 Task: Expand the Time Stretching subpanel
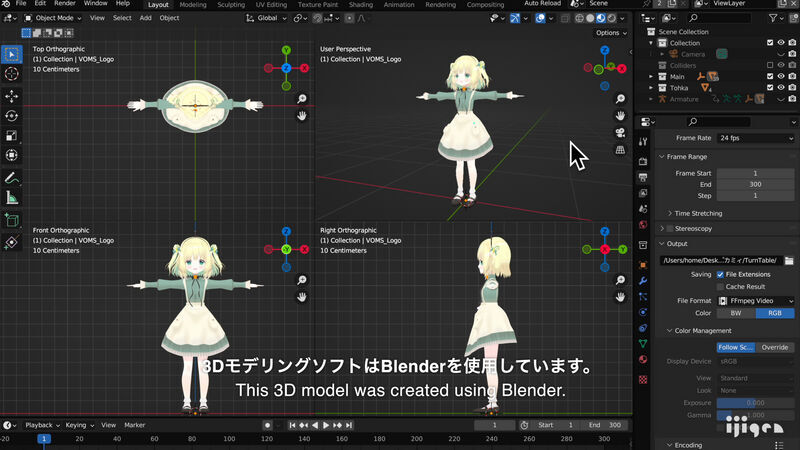coord(698,213)
